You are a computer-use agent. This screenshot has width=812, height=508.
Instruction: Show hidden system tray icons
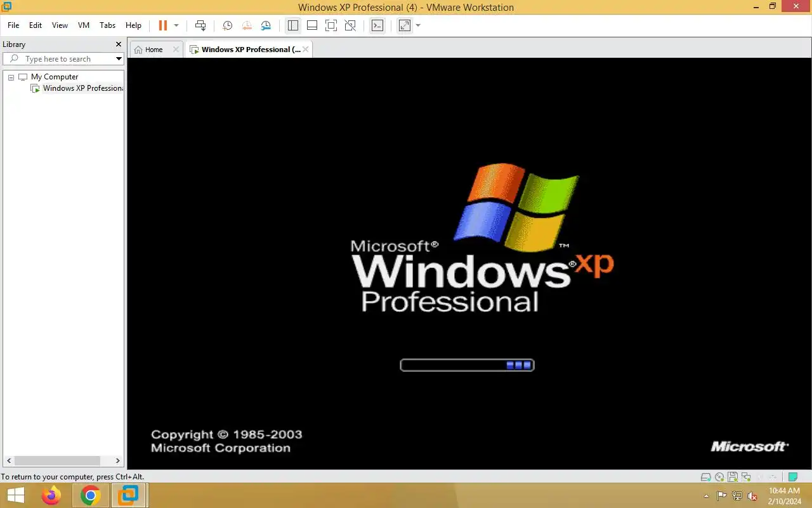(x=707, y=496)
